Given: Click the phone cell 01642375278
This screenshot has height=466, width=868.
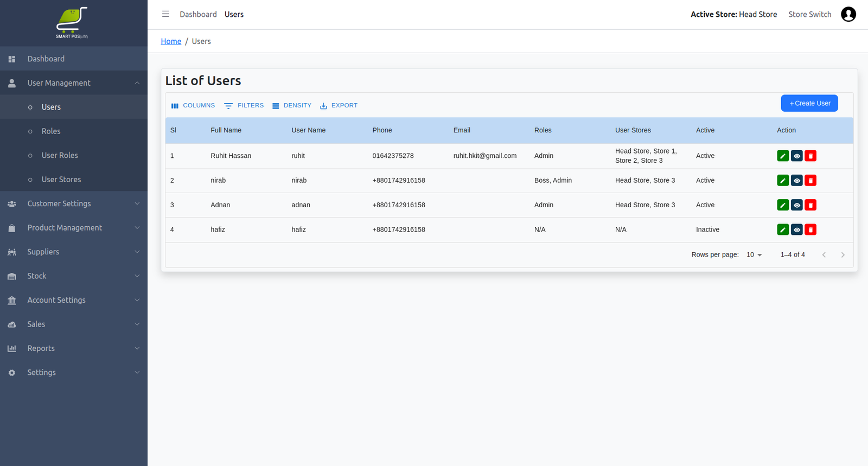Looking at the screenshot, I should [x=393, y=156].
